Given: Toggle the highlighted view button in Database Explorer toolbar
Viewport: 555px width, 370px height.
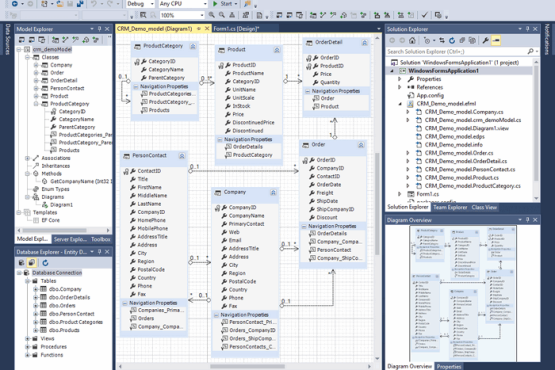Looking at the screenshot, I should (x=32, y=263).
